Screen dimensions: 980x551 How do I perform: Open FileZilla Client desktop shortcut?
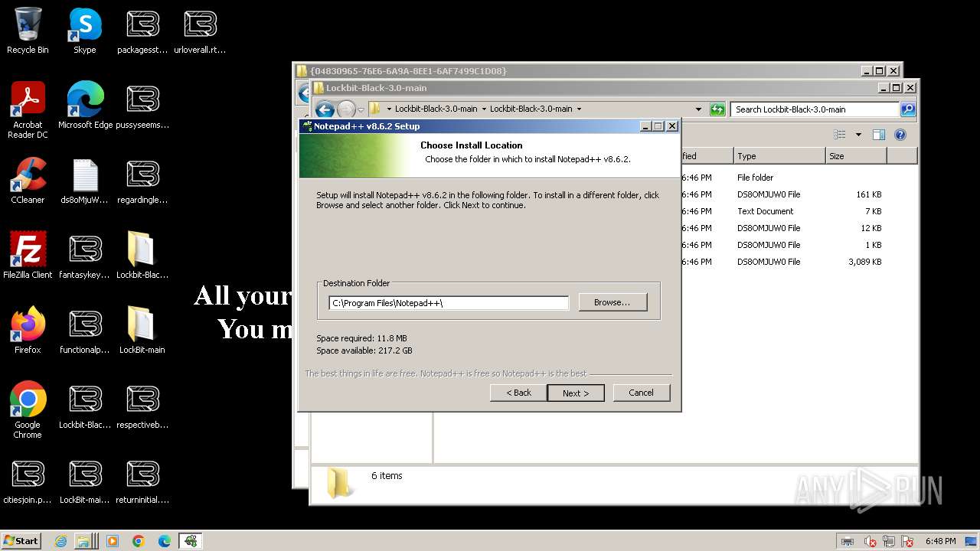tap(28, 256)
